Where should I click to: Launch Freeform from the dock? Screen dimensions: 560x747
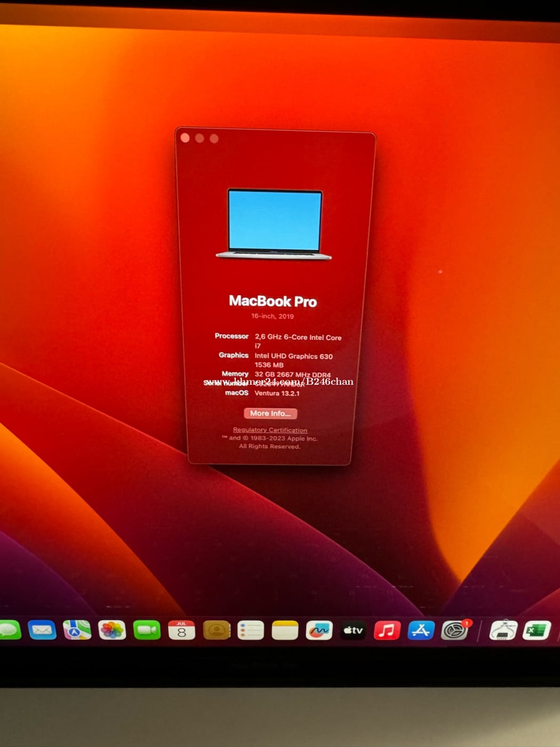[319, 630]
